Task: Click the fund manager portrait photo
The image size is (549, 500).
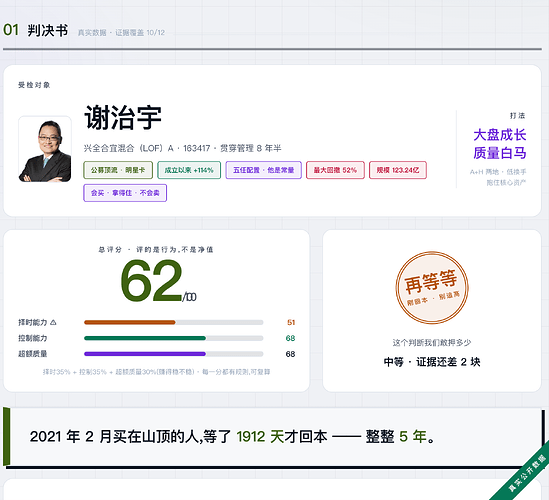Action: click(45, 149)
